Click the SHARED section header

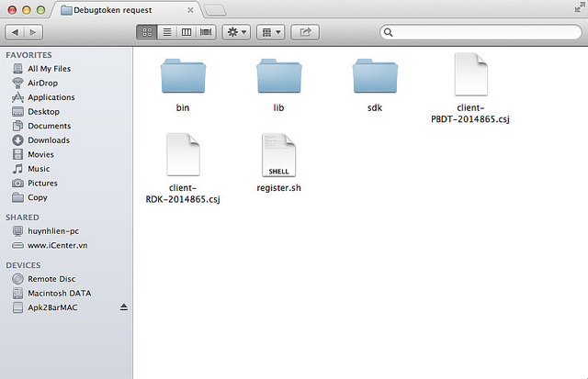pyautogui.click(x=22, y=217)
